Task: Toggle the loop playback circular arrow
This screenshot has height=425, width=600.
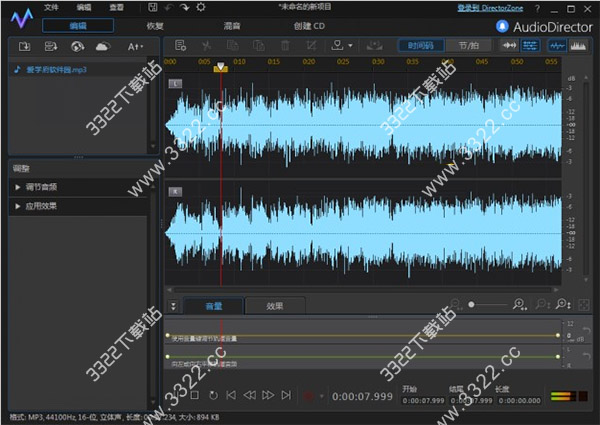Action: point(214,395)
